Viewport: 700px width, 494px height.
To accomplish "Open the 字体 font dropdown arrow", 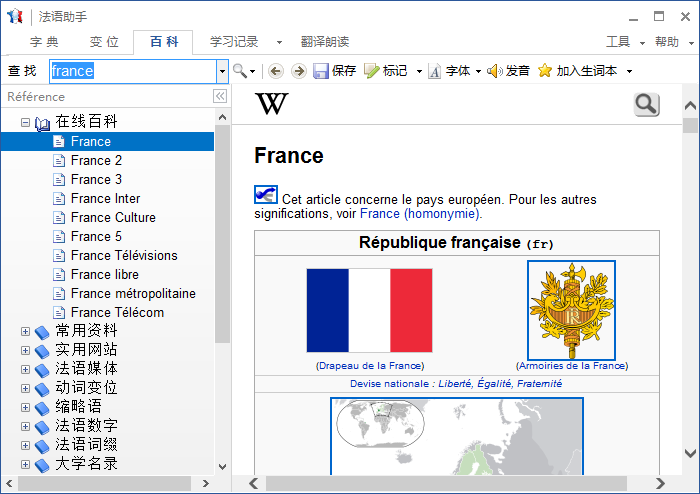I will pyautogui.click(x=479, y=71).
